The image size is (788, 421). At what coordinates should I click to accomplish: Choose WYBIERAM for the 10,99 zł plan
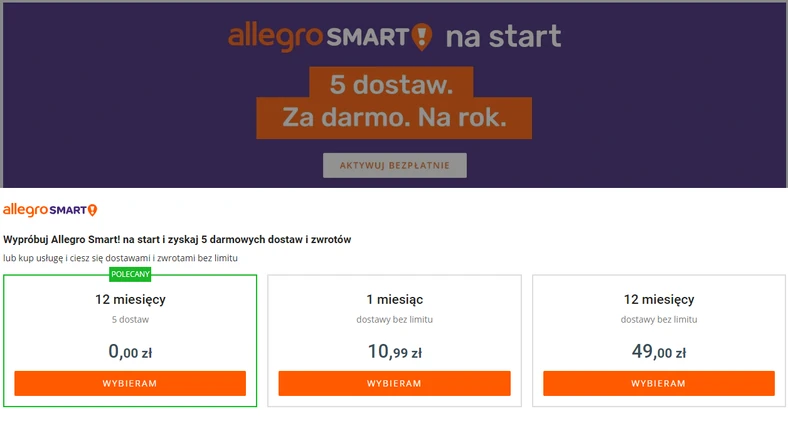[x=394, y=383]
